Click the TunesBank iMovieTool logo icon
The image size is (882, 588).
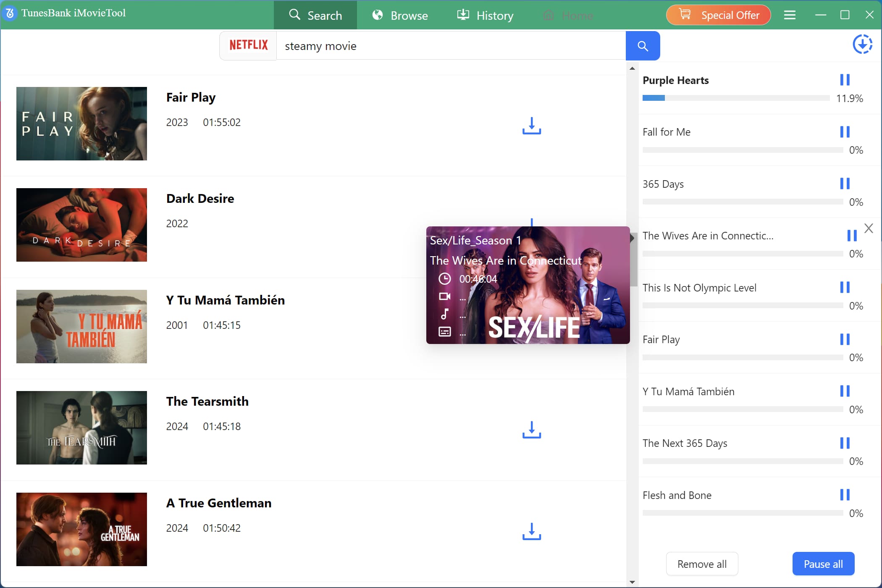(x=9, y=13)
